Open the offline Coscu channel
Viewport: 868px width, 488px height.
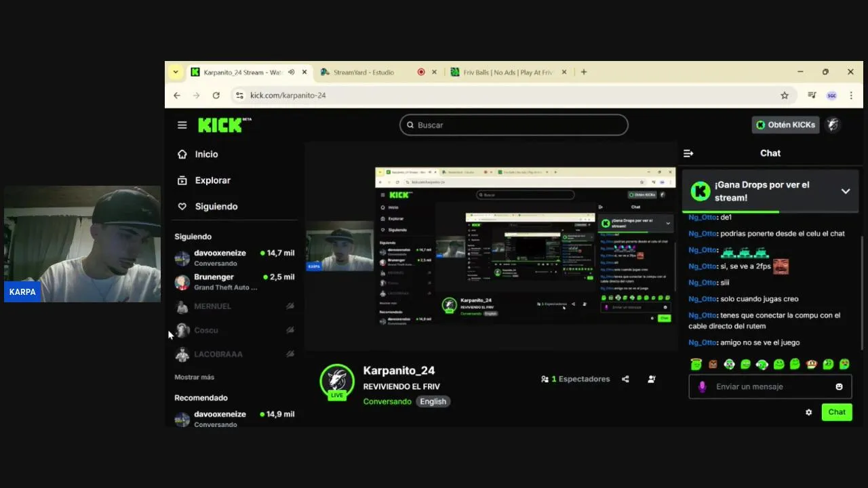235,330
